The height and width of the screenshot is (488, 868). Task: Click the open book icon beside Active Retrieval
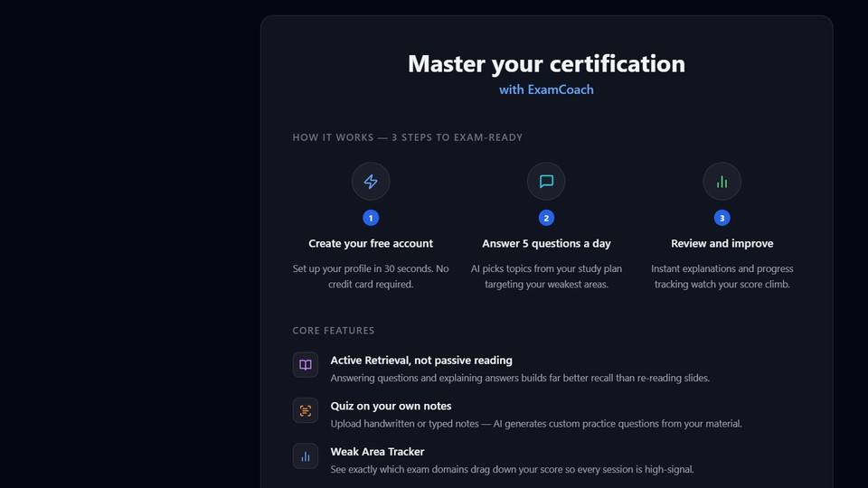306,365
